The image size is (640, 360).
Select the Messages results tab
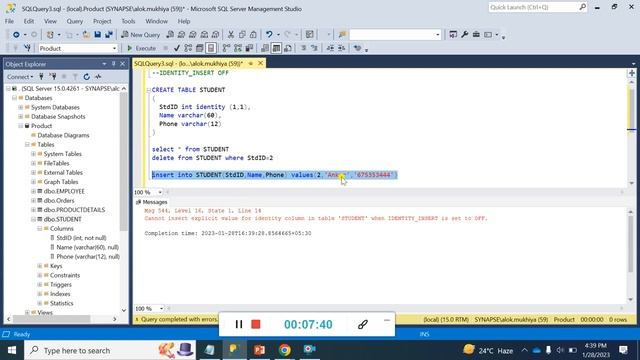click(x=151, y=202)
